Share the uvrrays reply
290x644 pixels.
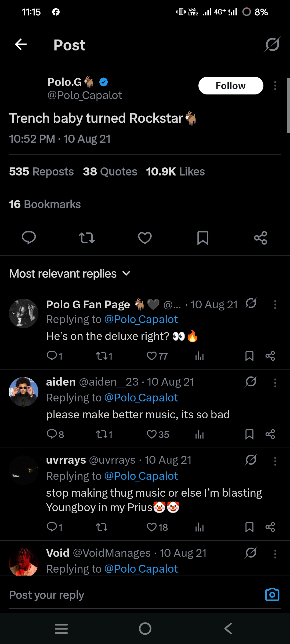coord(270,527)
